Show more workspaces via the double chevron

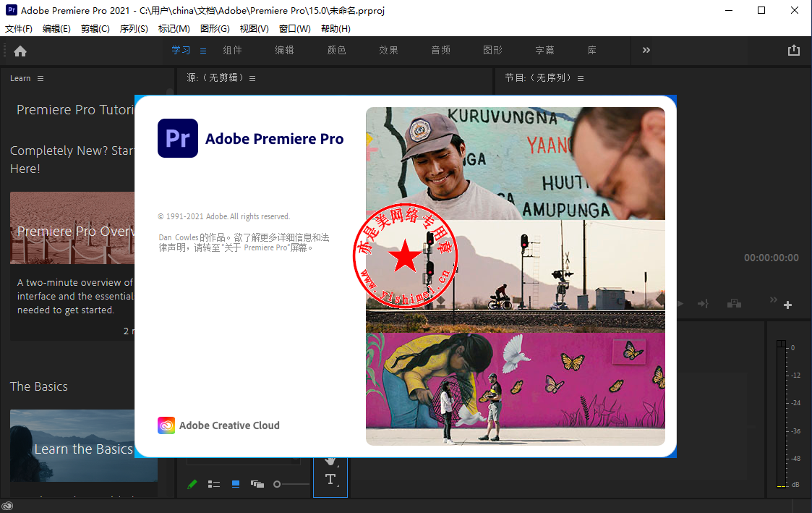pos(646,50)
